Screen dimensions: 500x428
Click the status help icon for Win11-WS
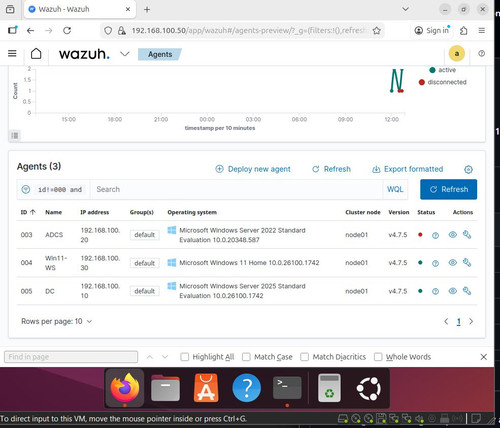pos(435,263)
